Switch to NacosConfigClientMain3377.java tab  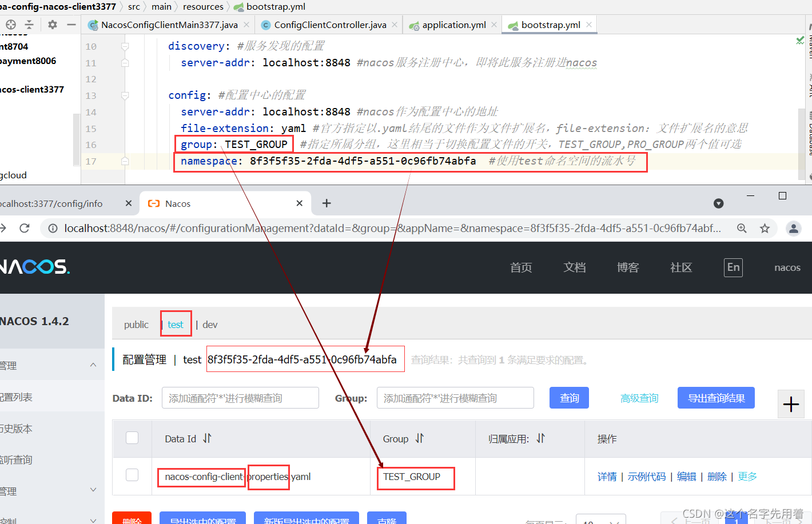coord(169,25)
